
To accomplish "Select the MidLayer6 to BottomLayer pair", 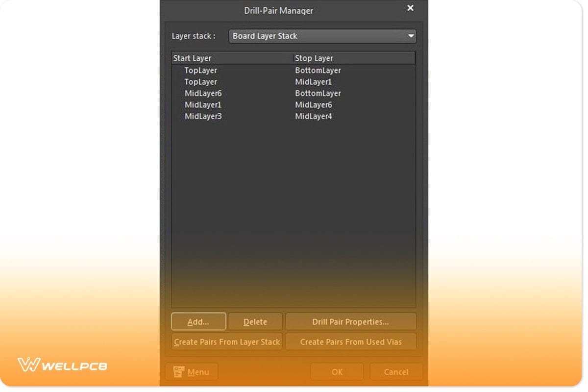I will click(245, 93).
